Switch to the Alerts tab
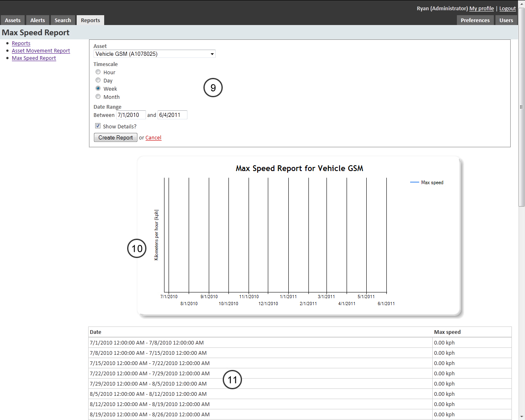The height and width of the screenshot is (420, 525). (x=37, y=20)
